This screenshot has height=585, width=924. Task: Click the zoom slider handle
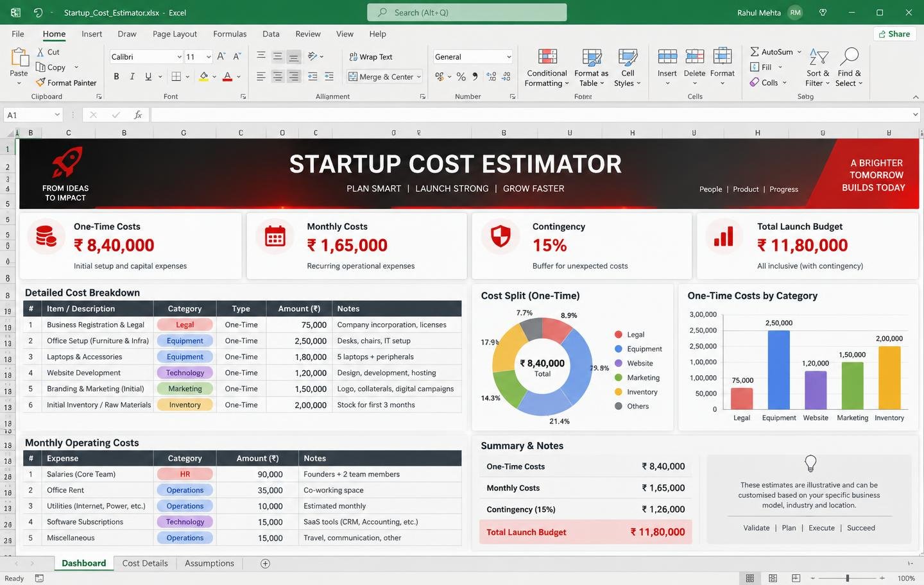pos(848,578)
